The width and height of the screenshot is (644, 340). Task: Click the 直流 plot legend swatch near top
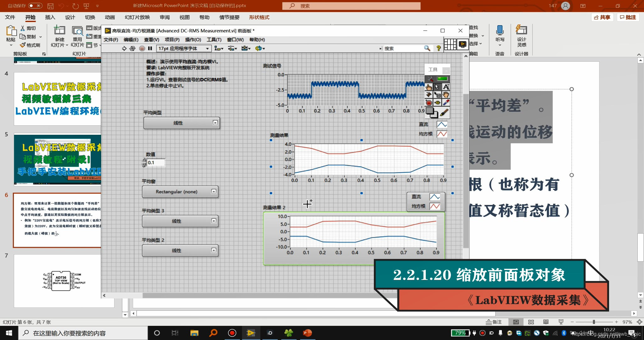[442, 125]
